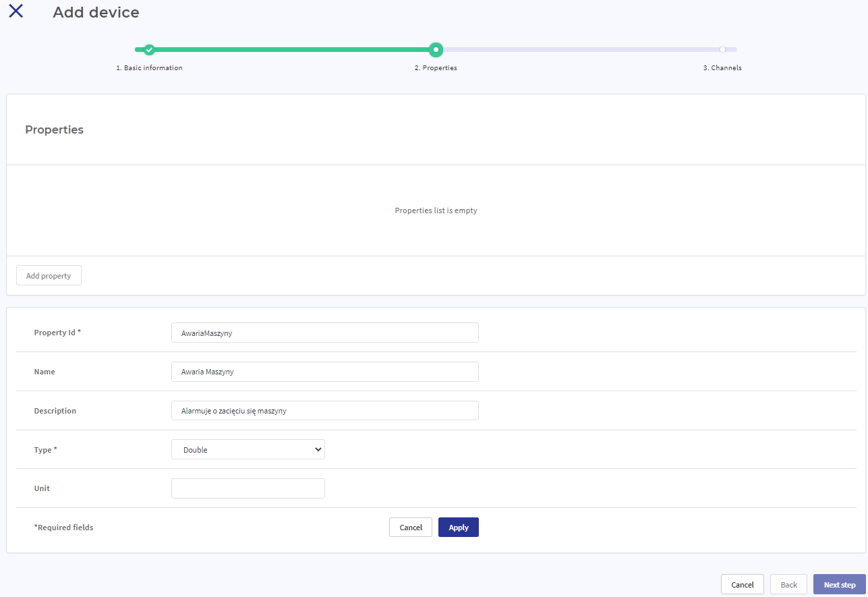Click the '2. Properties' step label
868x597 pixels.
coord(436,68)
